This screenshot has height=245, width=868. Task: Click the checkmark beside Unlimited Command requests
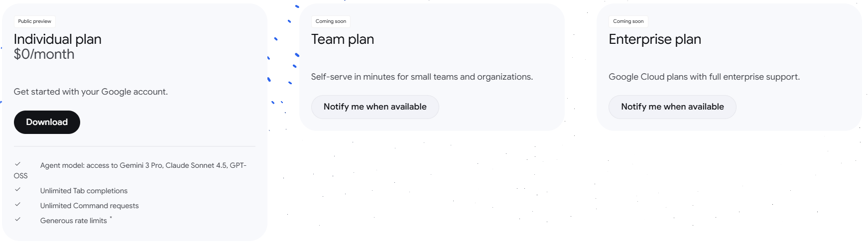coord(18,204)
